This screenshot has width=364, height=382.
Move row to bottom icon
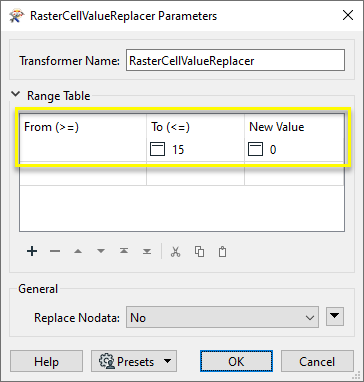tap(147, 251)
